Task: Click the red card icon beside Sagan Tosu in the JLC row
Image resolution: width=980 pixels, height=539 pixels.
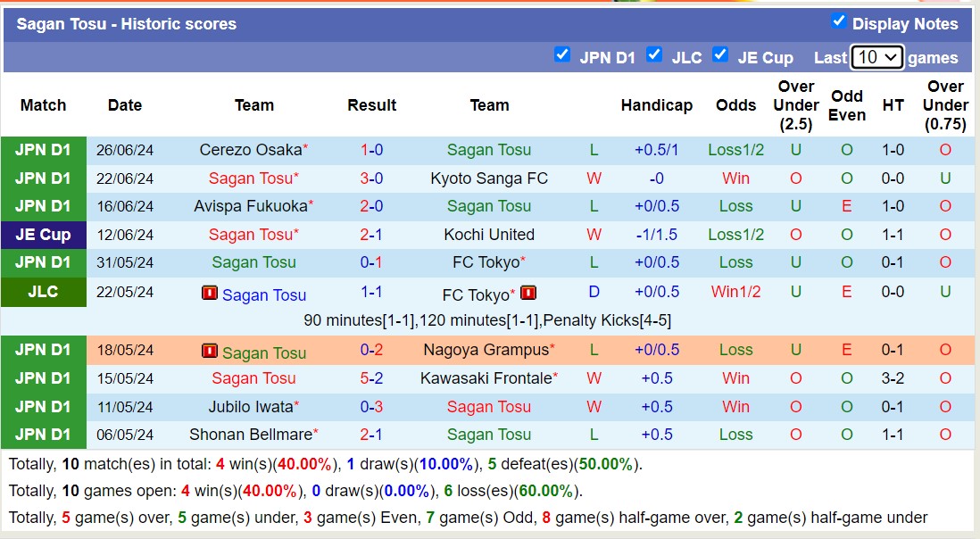Action: tap(211, 294)
